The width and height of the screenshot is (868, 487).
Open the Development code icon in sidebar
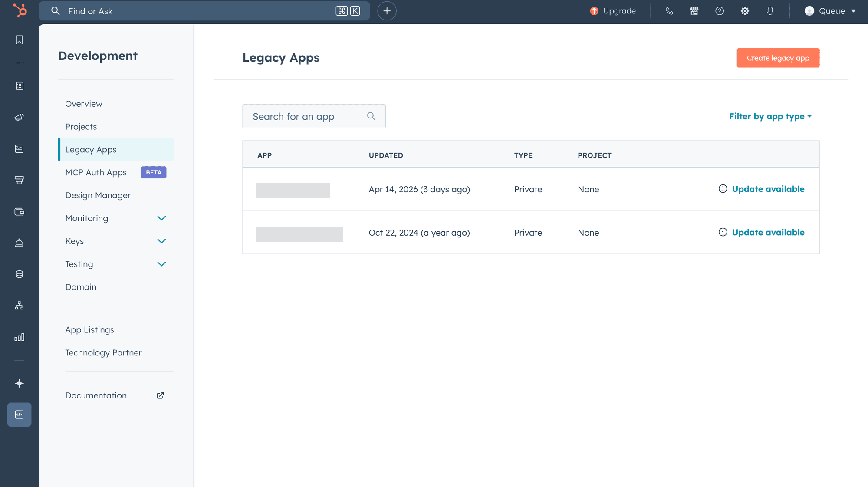19,415
